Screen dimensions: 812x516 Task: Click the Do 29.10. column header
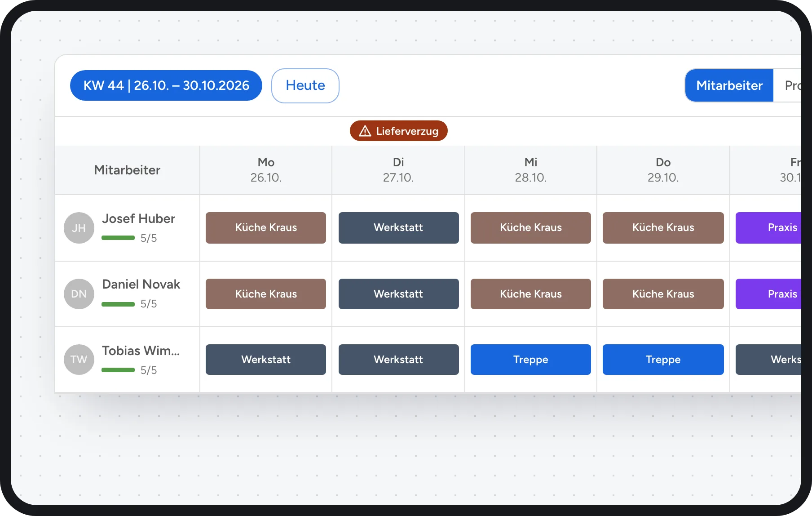coord(663,170)
